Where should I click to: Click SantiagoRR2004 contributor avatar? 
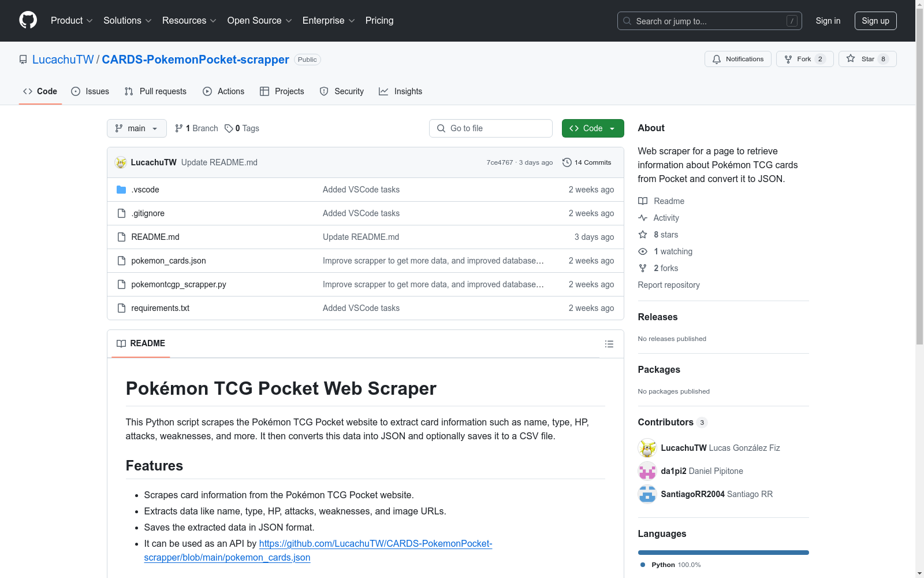(x=647, y=494)
